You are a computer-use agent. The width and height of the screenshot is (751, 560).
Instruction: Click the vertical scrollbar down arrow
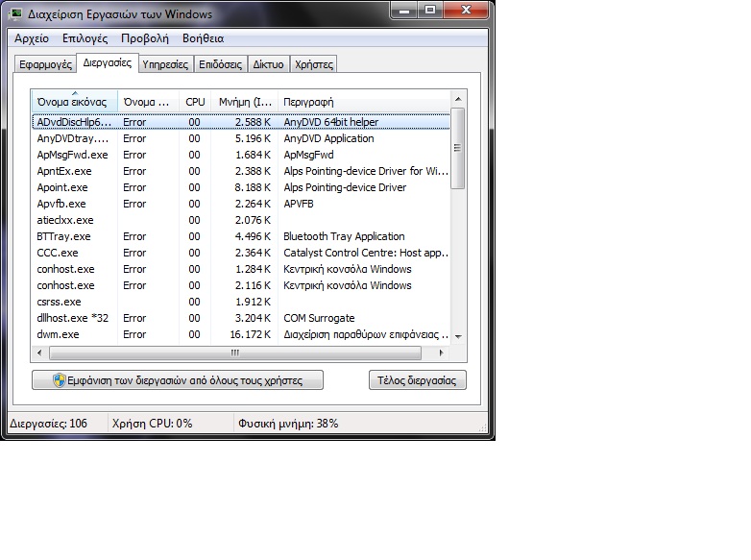coord(458,336)
